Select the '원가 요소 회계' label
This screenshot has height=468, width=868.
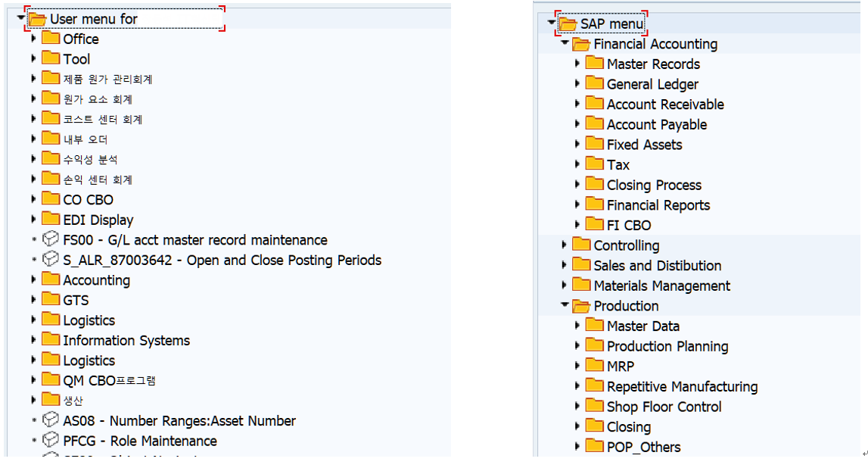[98, 99]
